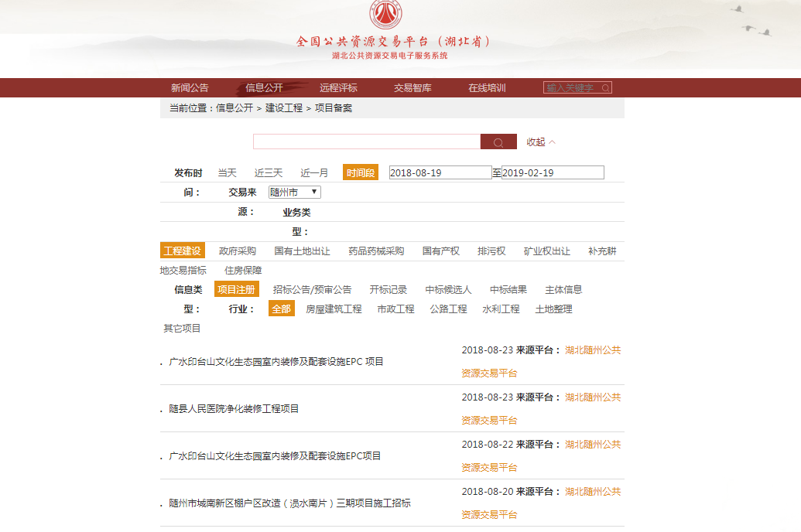
Task: Collapse filters using the 收起 chevron
Action: tap(541, 142)
